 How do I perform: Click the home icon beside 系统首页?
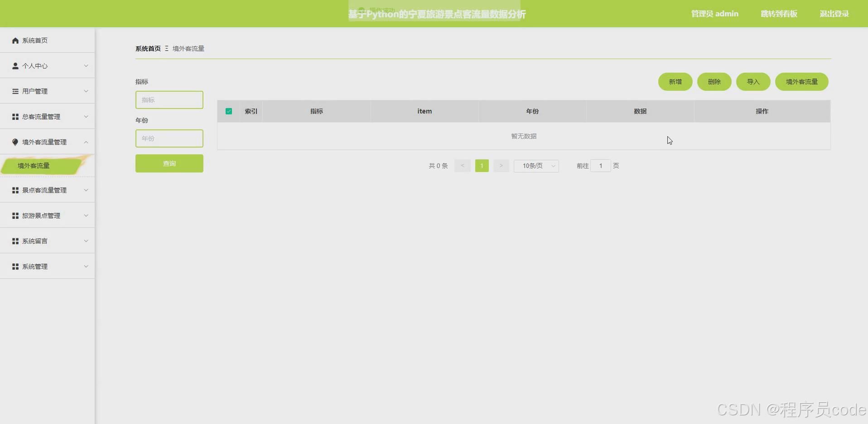pyautogui.click(x=15, y=40)
